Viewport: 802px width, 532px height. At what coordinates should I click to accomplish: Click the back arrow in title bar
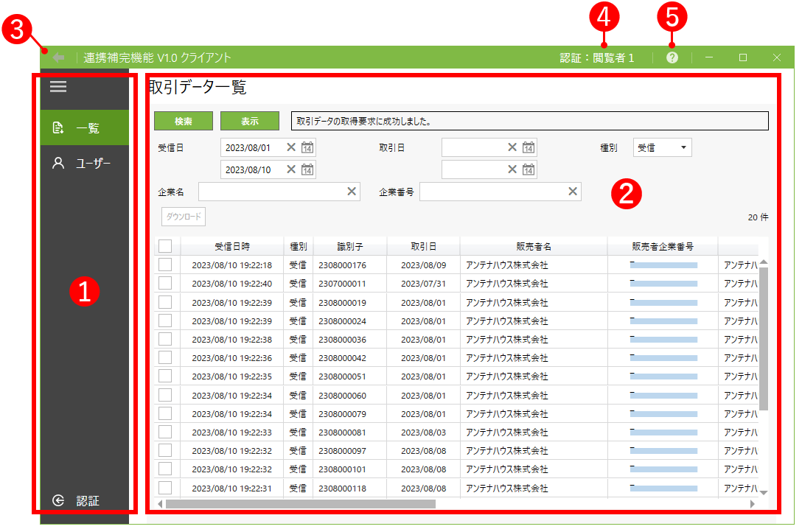pos(59,57)
